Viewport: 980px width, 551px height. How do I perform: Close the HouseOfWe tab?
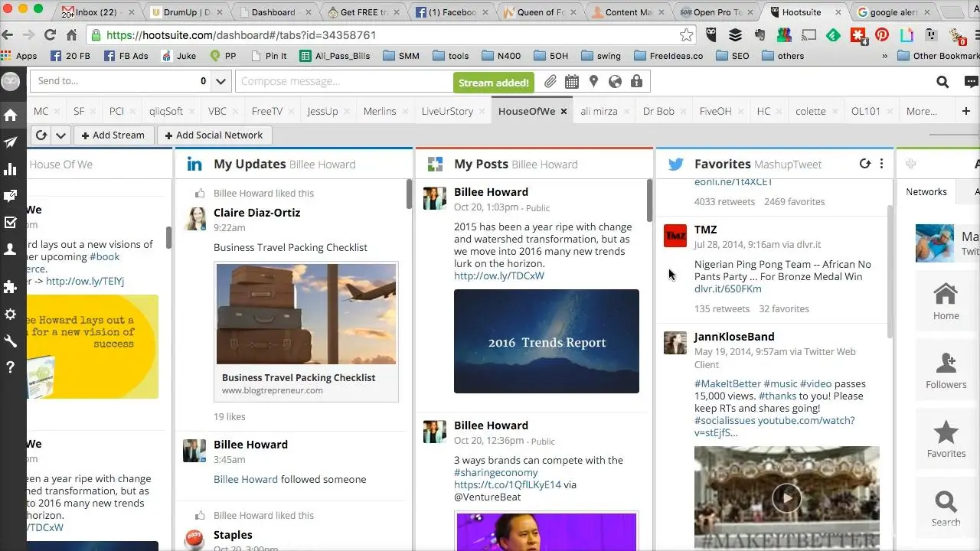(x=563, y=111)
